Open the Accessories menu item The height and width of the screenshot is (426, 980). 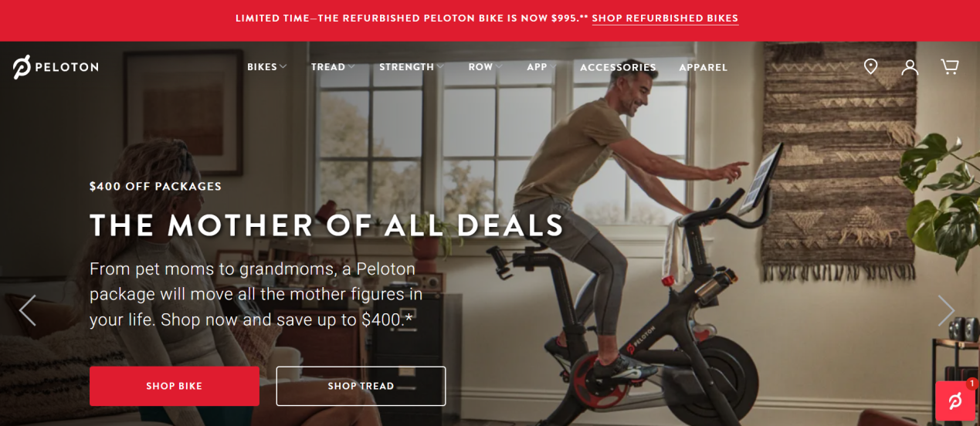pos(618,67)
